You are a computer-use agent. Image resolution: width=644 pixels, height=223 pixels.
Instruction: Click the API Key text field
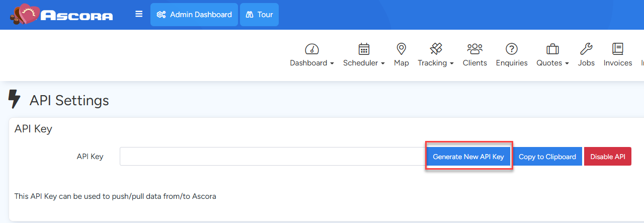[x=273, y=157]
